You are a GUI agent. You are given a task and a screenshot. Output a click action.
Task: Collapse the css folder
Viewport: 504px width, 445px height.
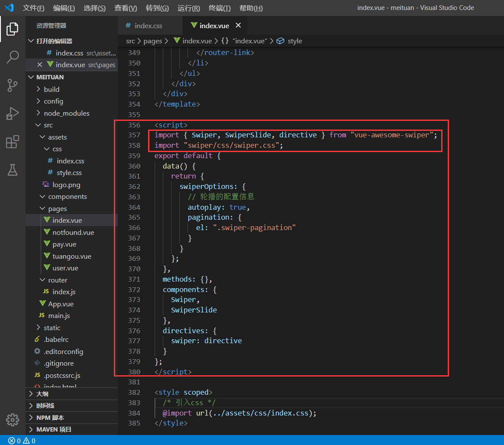point(47,149)
